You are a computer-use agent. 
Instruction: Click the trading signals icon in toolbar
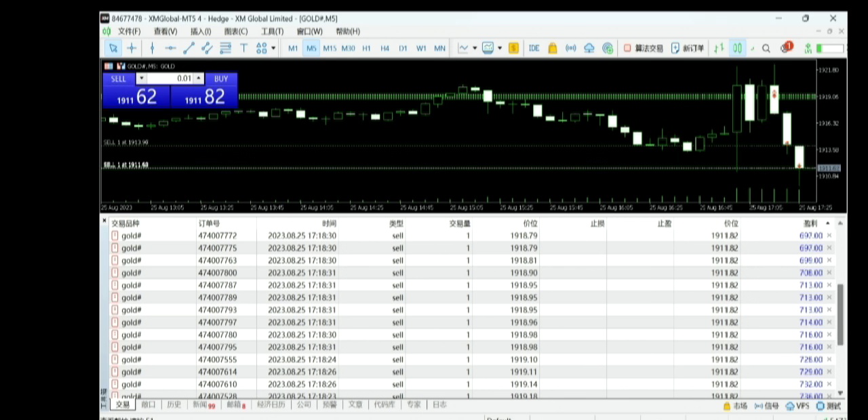tap(571, 48)
